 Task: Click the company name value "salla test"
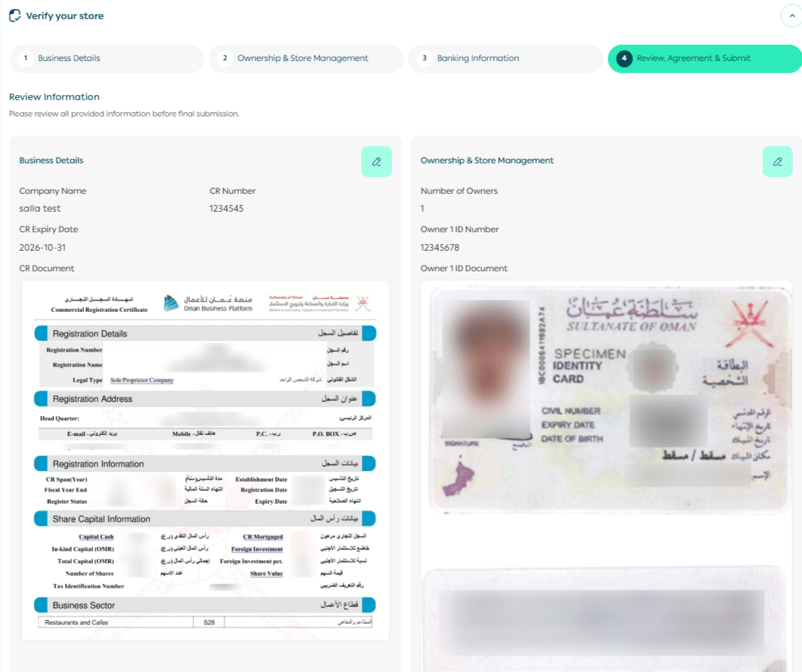tap(40, 209)
